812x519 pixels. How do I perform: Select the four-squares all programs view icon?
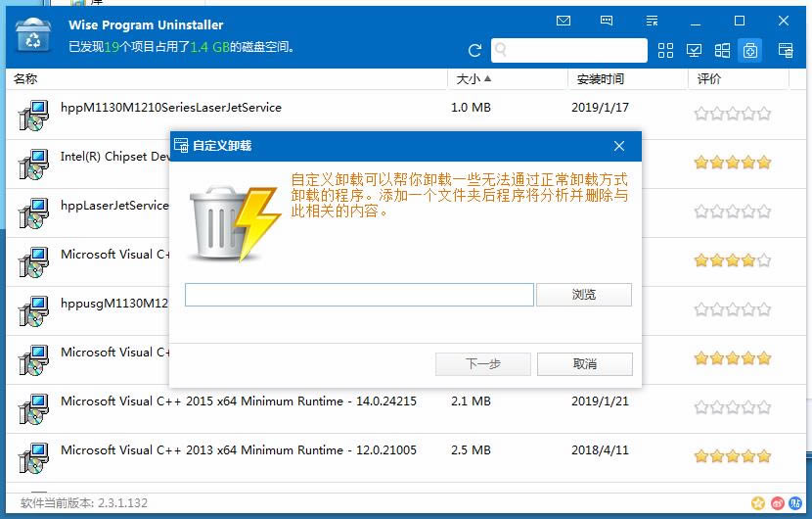(x=665, y=50)
